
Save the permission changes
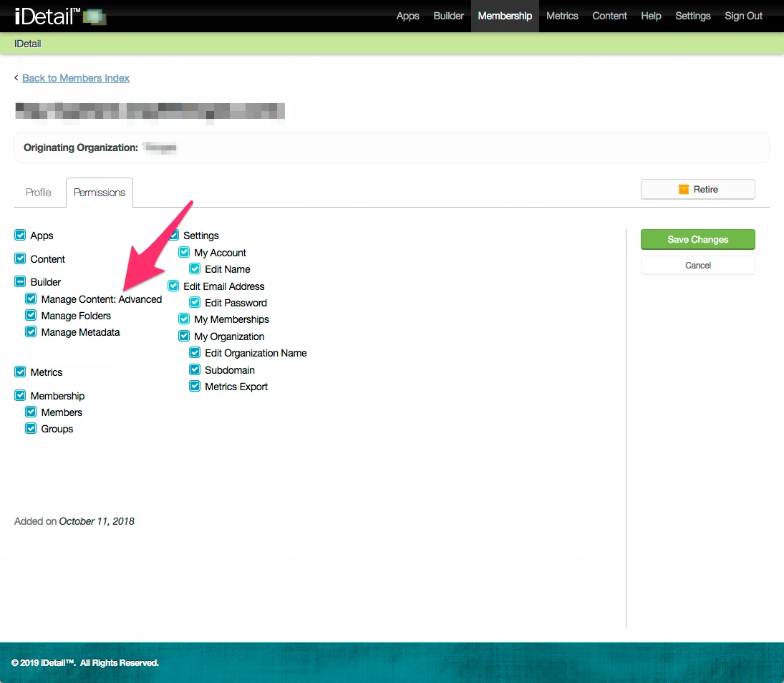click(697, 239)
